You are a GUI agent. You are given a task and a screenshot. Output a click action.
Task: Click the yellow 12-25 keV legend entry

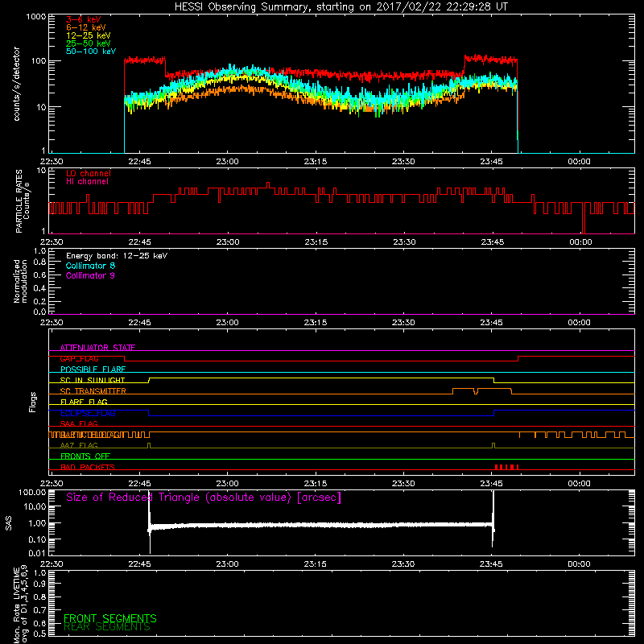[x=89, y=35]
